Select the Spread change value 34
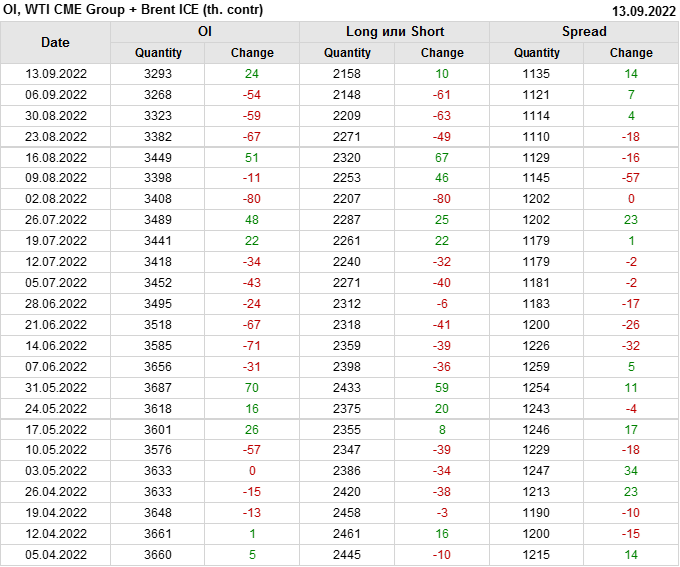The width and height of the screenshot is (680, 567). tap(631, 471)
